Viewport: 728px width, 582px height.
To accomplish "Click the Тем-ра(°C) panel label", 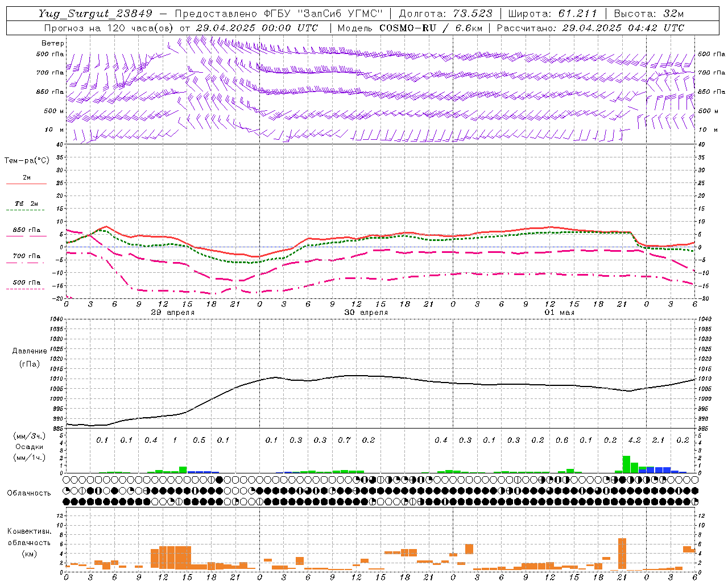I will point(27,161).
